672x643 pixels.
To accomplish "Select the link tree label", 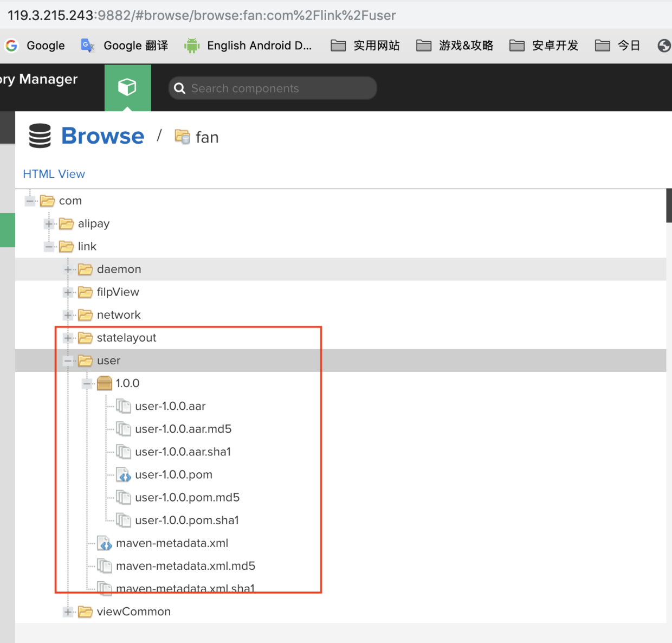I will coord(87,247).
